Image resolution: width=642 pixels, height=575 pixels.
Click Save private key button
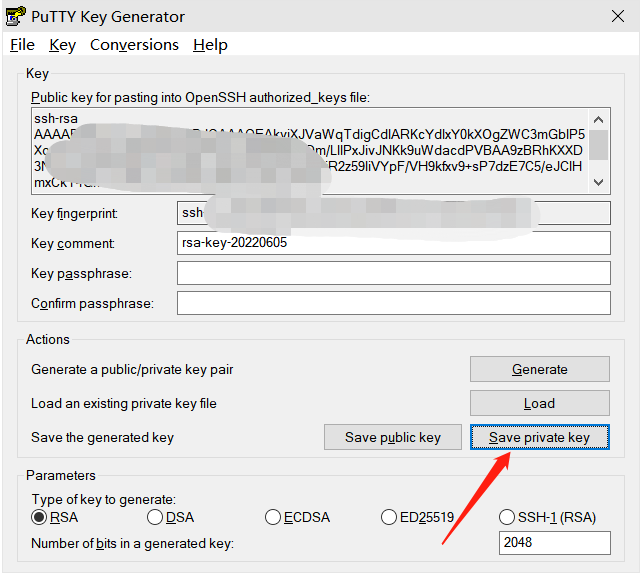tap(540, 437)
